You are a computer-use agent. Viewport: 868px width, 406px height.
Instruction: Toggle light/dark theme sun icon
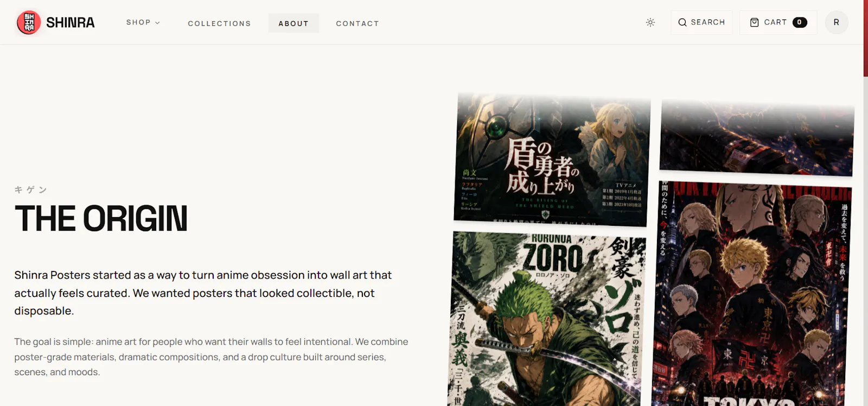[x=650, y=22]
